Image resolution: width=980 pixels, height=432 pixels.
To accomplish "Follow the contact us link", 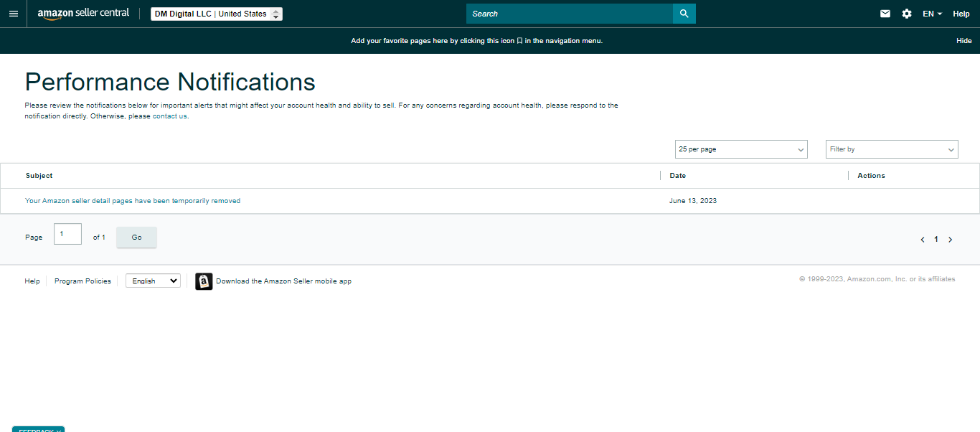I will (x=170, y=116).
